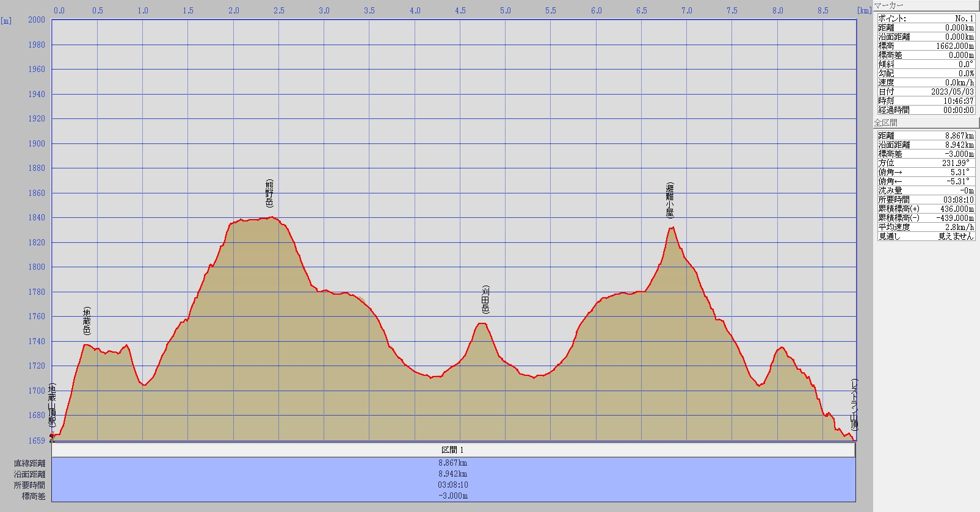Select the 平均速度 2.8km/h row
Screen dimensions: 980x512
point(926,227)
